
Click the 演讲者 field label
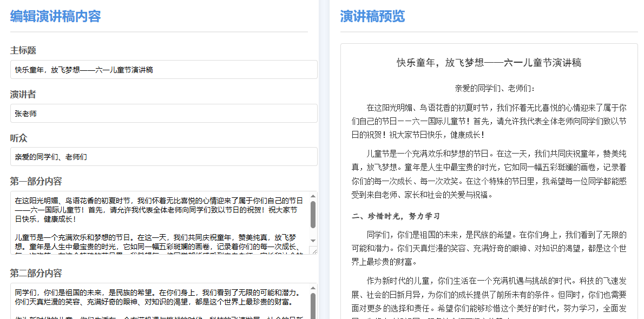click(x=23, y=95)
